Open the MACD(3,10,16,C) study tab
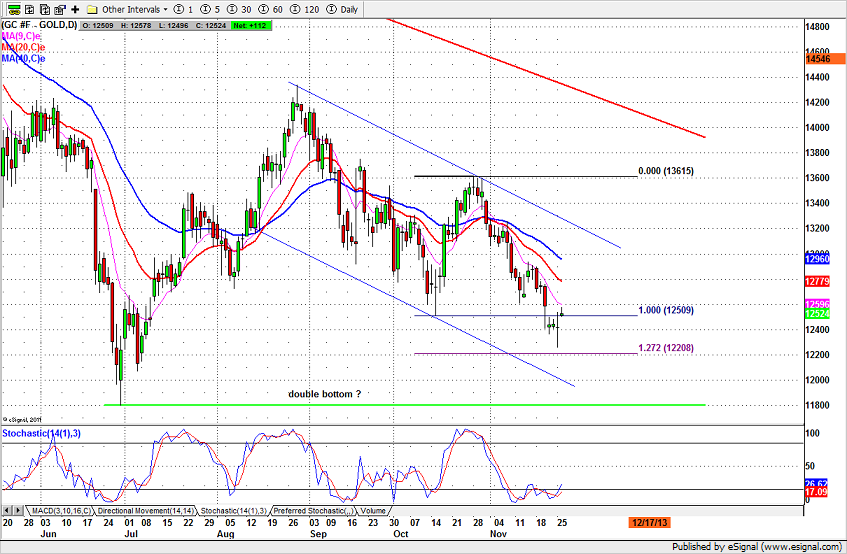The image size is (847, 554). [62, 511]
